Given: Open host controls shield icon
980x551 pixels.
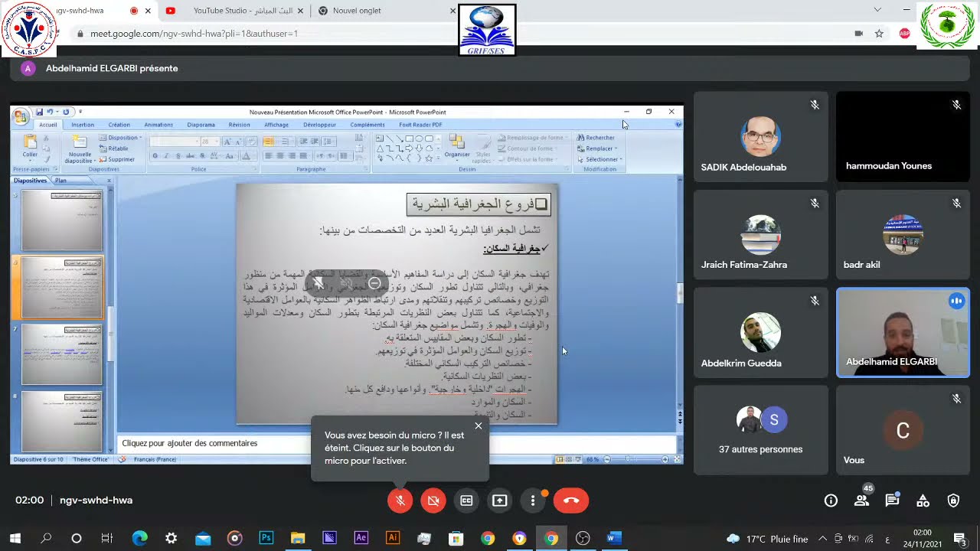Looking at the screenshot, I should coord(953,500).
